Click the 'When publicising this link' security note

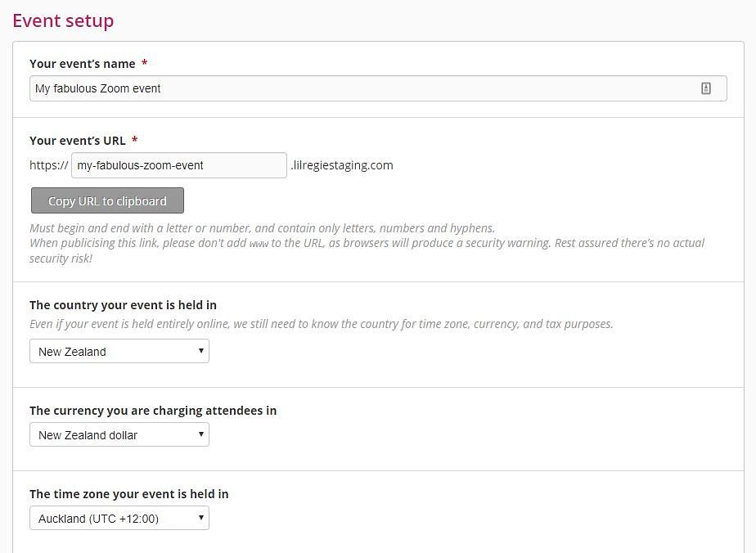pos(367,250)
